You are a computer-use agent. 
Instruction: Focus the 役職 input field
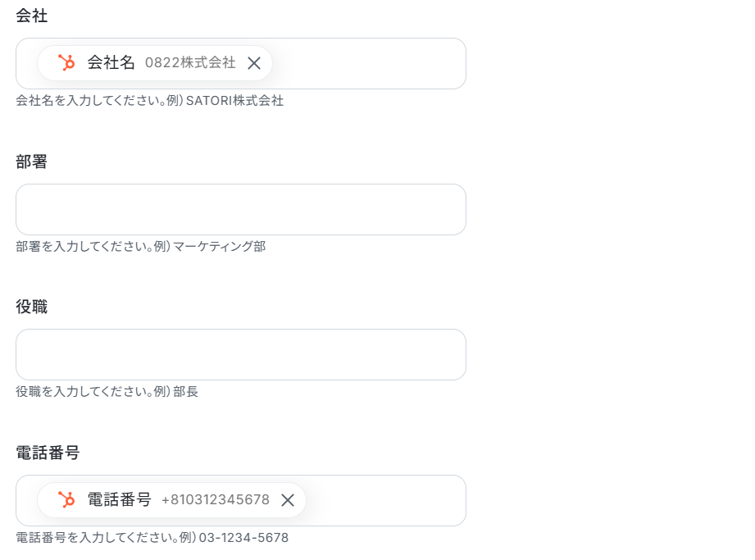(x=241, y=354)
